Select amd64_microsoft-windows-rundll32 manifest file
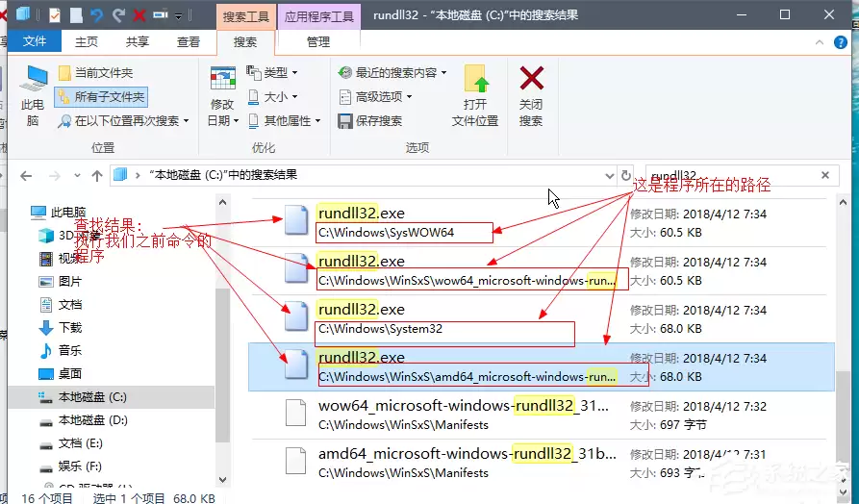The height and width of the screenshot is (504, 859). [x=542, y=463]
